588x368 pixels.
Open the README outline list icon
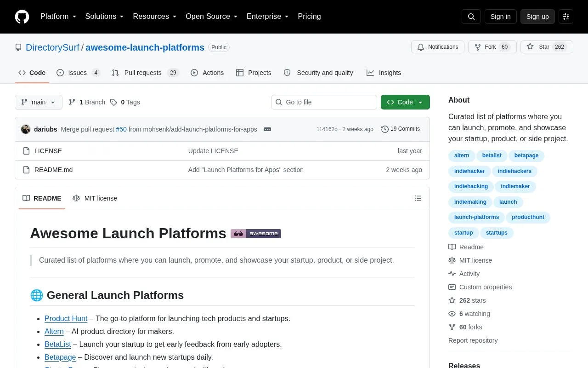(418, 198)
